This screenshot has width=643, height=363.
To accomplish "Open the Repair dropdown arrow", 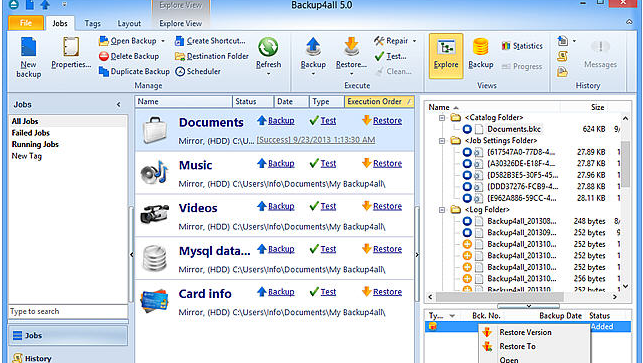I will (414, 41).
